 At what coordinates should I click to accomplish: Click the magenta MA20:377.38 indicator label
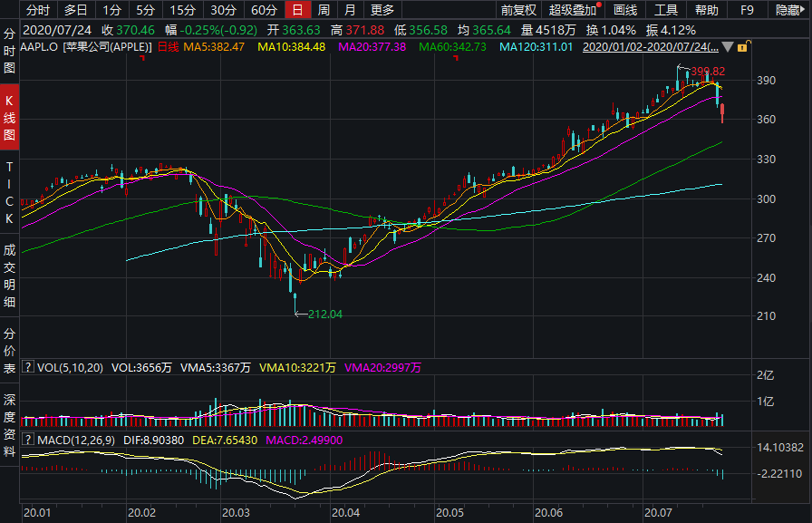372,47
